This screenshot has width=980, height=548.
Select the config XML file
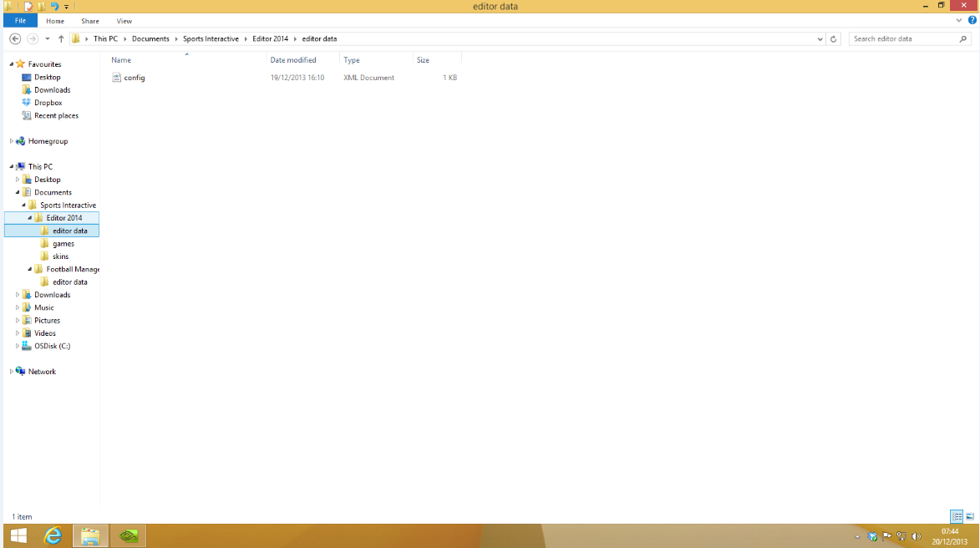(134, 78)
